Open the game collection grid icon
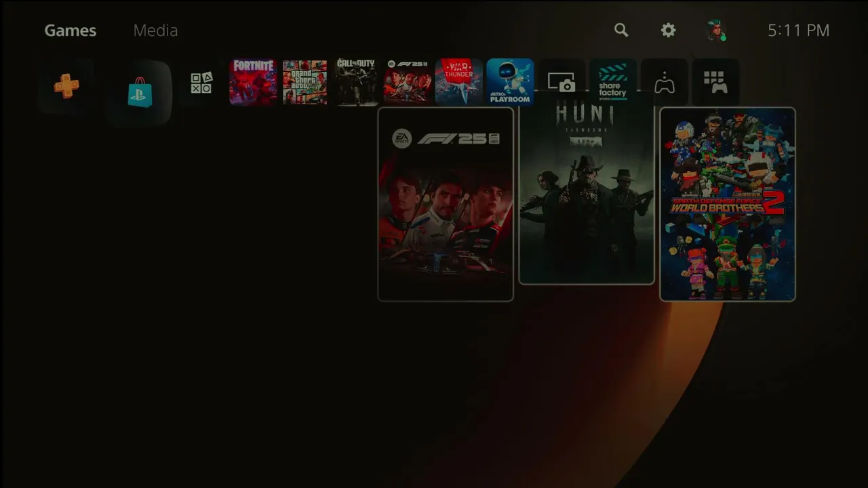The width and height of the screenshot is (868, 488). [x=715, y=82]
